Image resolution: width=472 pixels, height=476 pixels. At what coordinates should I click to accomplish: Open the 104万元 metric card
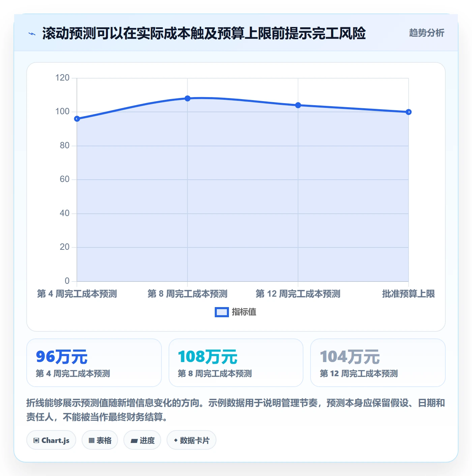[378, 363]
